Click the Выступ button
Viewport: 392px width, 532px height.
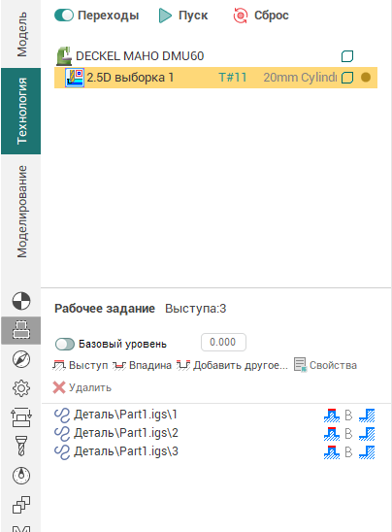tap(81, 365)
